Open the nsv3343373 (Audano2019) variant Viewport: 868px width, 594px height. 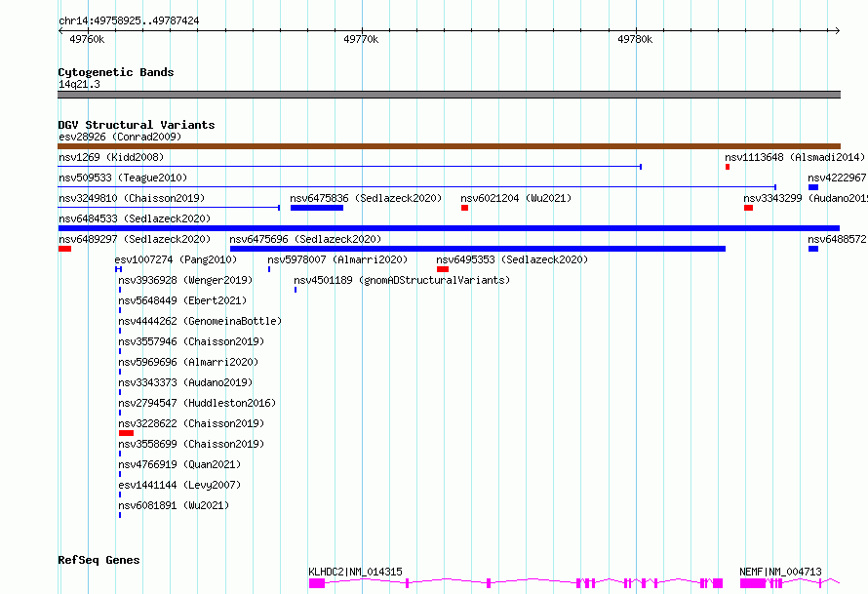[x=185, y=382]
